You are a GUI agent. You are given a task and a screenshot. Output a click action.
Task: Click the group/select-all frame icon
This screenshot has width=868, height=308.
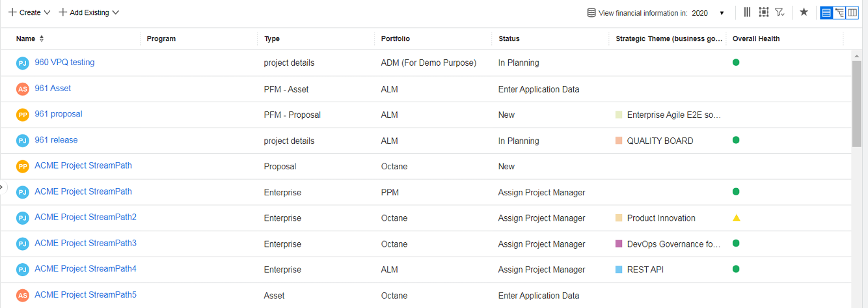[764, 12]
